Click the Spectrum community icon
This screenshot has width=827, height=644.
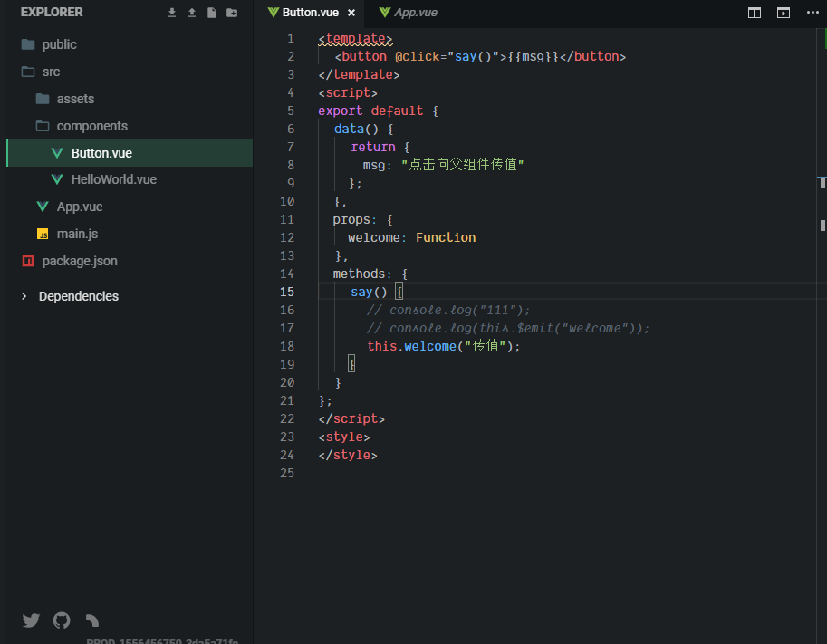tap(91, 620)
